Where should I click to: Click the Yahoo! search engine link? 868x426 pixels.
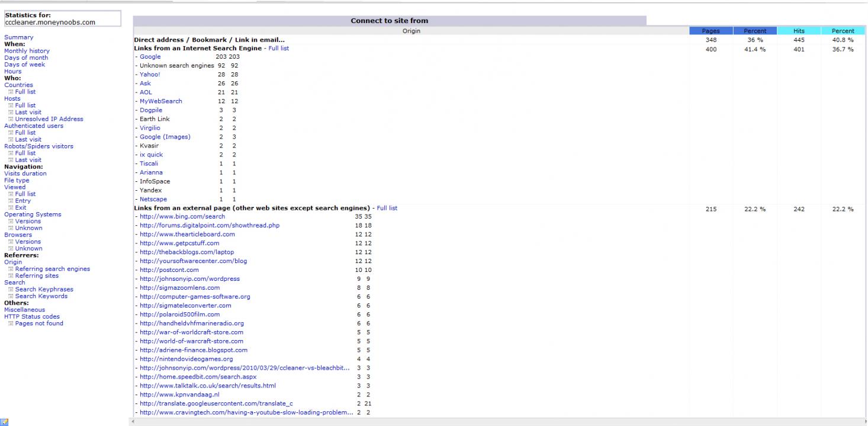[150, 75]
